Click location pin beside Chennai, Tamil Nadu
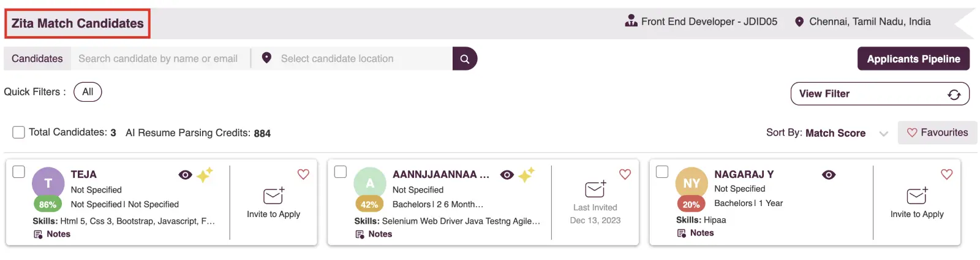 tap(799, 21)
